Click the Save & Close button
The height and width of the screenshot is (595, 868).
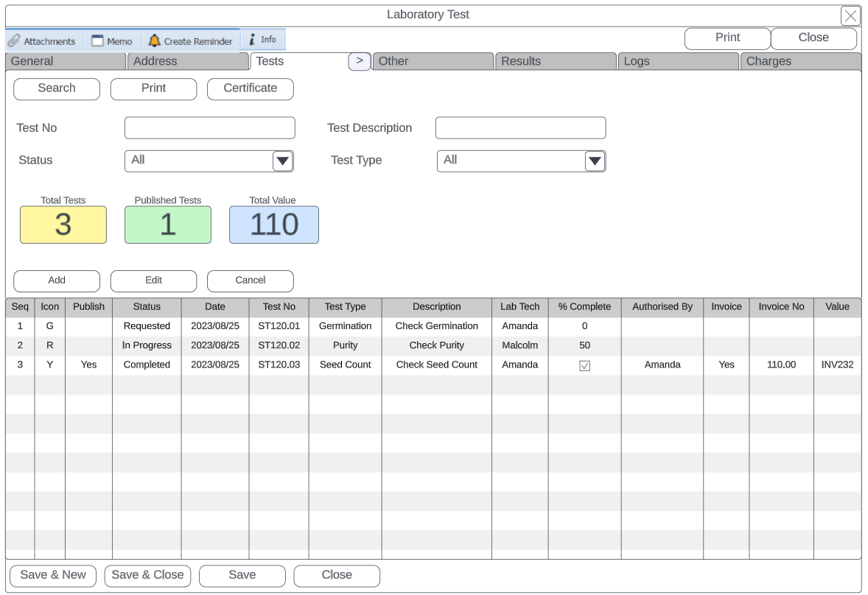147,576
